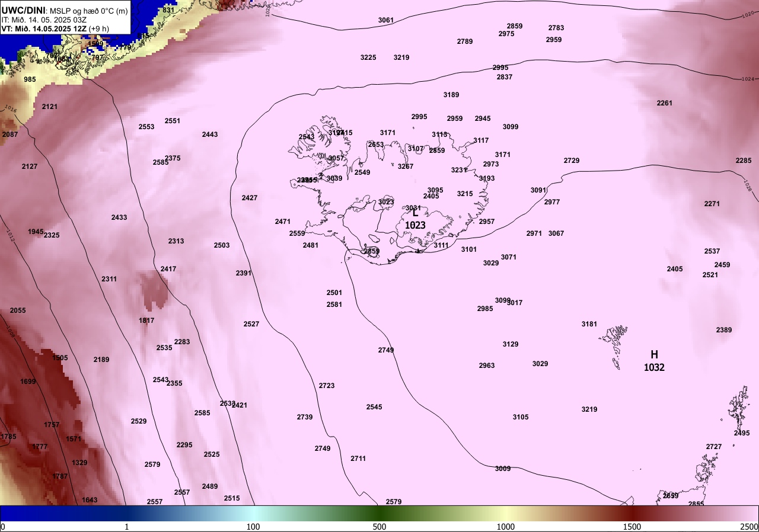Click the map value 2495
The width and height of the screenshot is (759, 532).
tap(742, 433)
